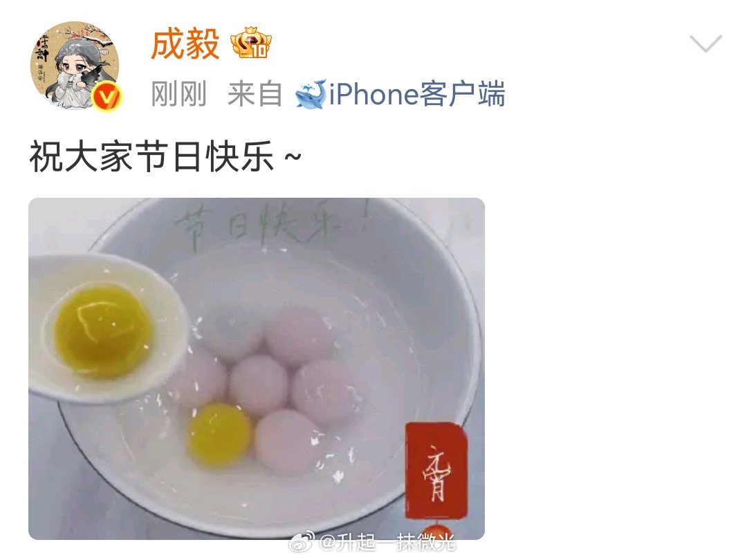The image size is (747, 560).
Task: Click the yellow tangyuan inside the bowl
Action: [219, 434]
